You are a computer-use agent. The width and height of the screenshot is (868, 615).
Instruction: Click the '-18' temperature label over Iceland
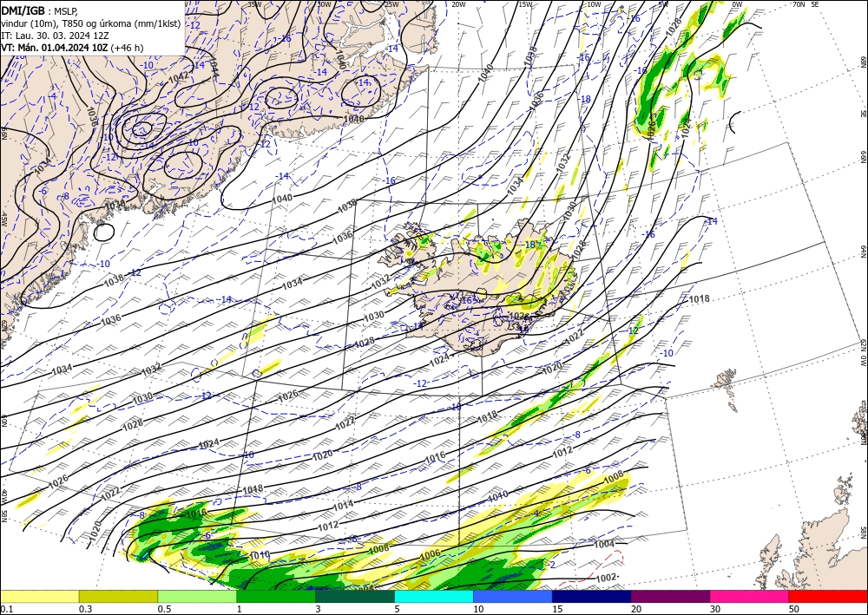pyautogui.click(x=529, y=245)
